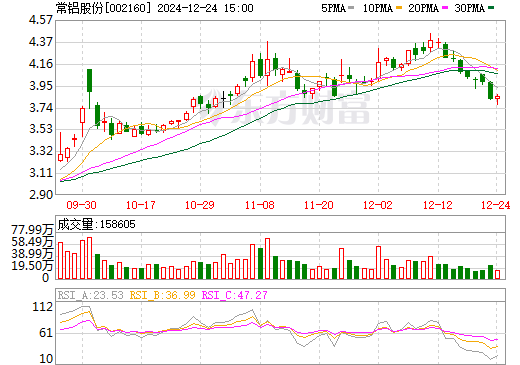Click the 61 RSI axis label
520x365 pixels.
[x=46, y=332]
